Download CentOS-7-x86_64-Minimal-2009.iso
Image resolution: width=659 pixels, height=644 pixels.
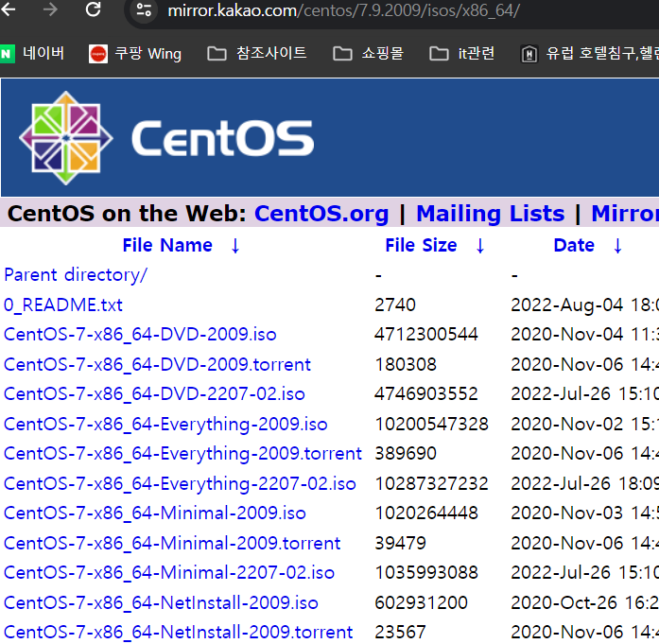(155, 513)
